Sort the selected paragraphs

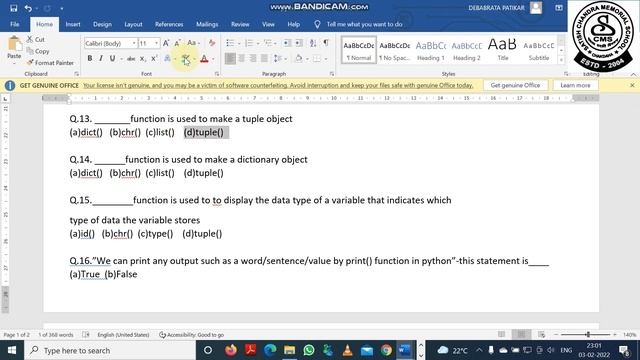(313, 43)
